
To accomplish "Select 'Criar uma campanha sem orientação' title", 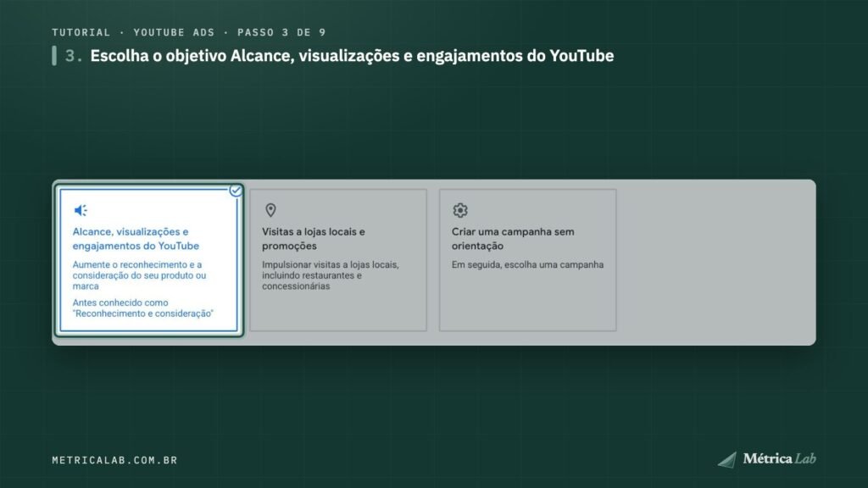I will pos(513,238).
